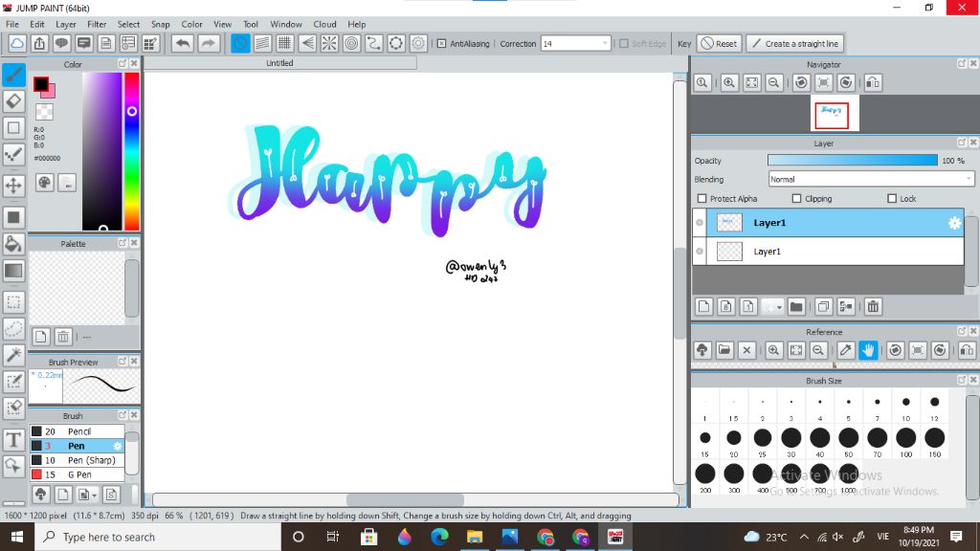Tick the Clipping checkbox
Screen dimensions: 980x551
coord(796,199)
